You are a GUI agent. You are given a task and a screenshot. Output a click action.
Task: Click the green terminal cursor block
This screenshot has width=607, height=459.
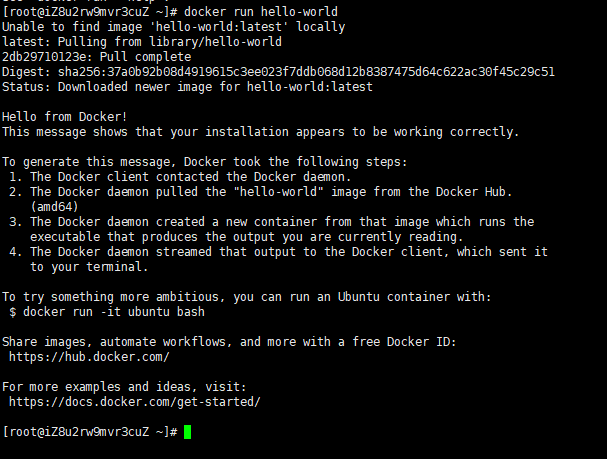pyautogui.click(x=187, y=432)
